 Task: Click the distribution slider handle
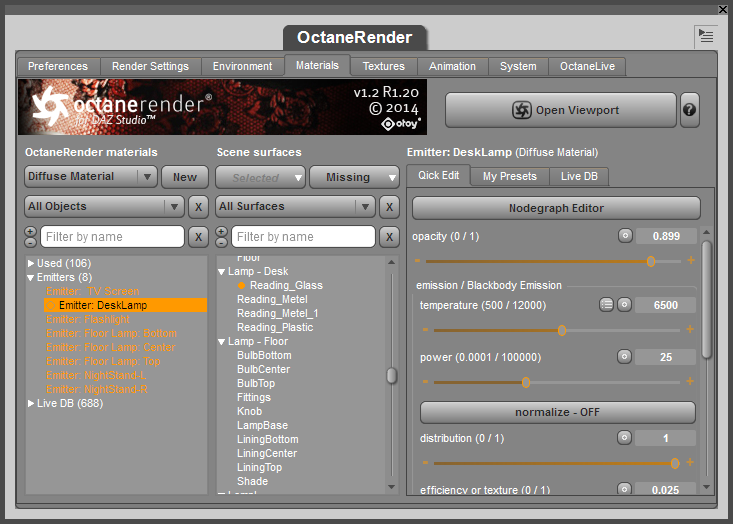pyautogui.click(x=675, y=464)
